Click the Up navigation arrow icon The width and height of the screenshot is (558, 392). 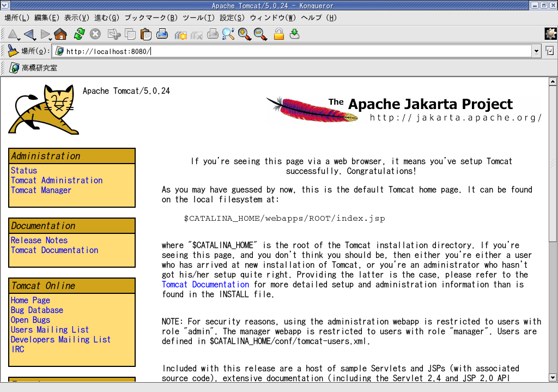13,34
